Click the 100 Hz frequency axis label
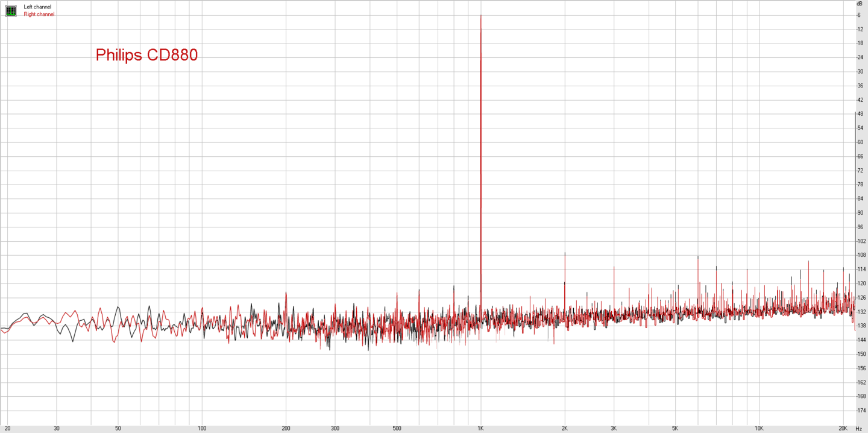This screenshot has width=868, height=433. click(202, 428)
